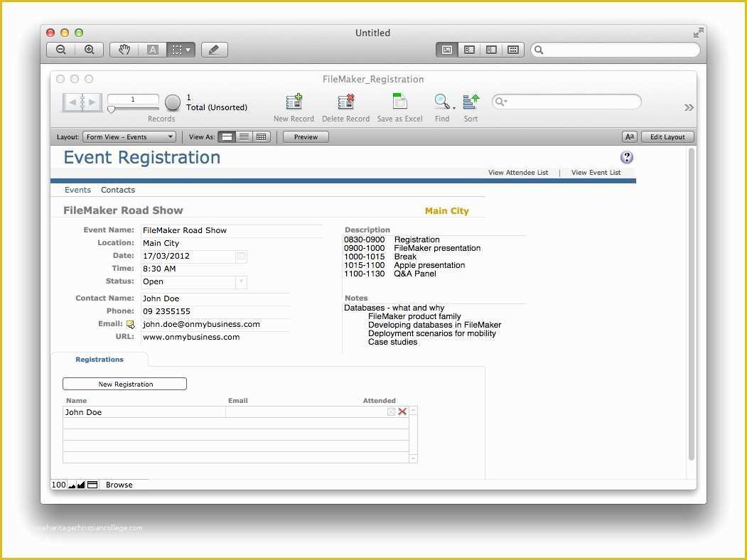Select the Registrations tab
The image size is (747, 560).
[100, 360]
